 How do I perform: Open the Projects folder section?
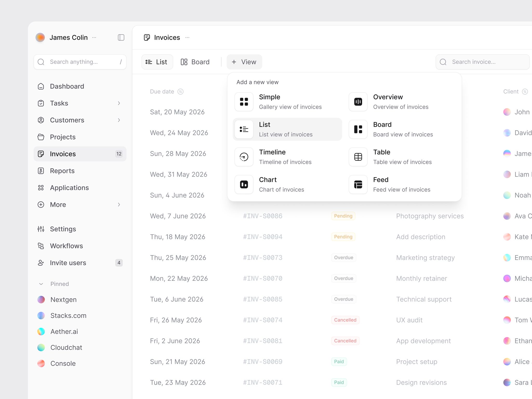point(80,137)
